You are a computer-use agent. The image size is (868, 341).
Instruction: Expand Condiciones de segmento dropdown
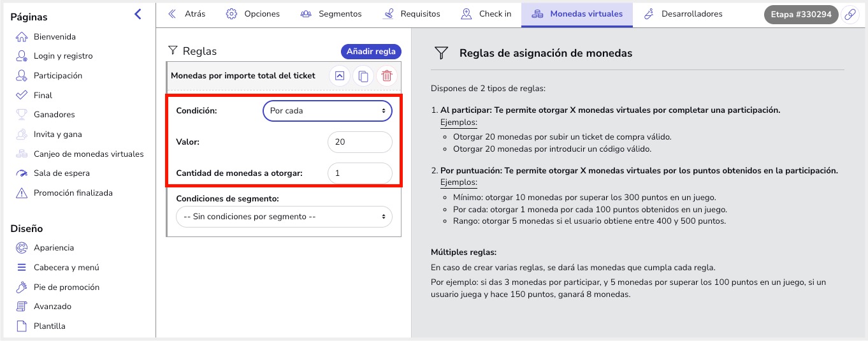point(284,217)
